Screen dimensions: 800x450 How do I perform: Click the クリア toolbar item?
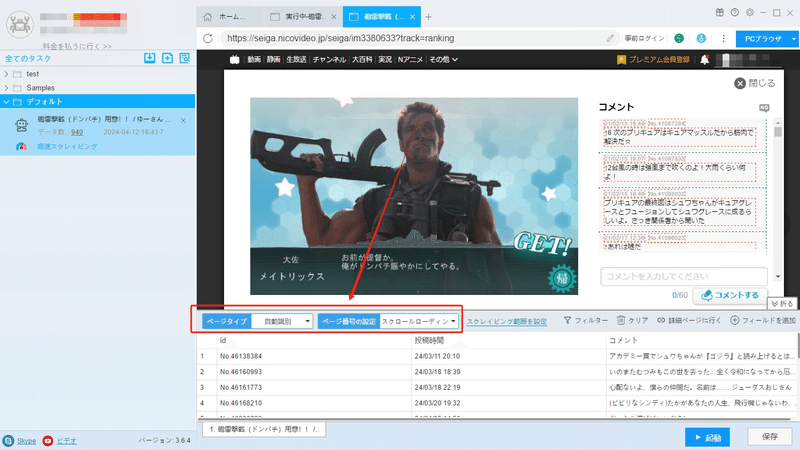click(x=632, y=320)
